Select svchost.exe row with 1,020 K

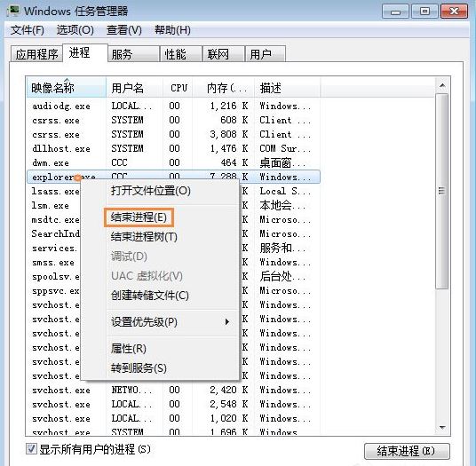(x=173, y=418)
